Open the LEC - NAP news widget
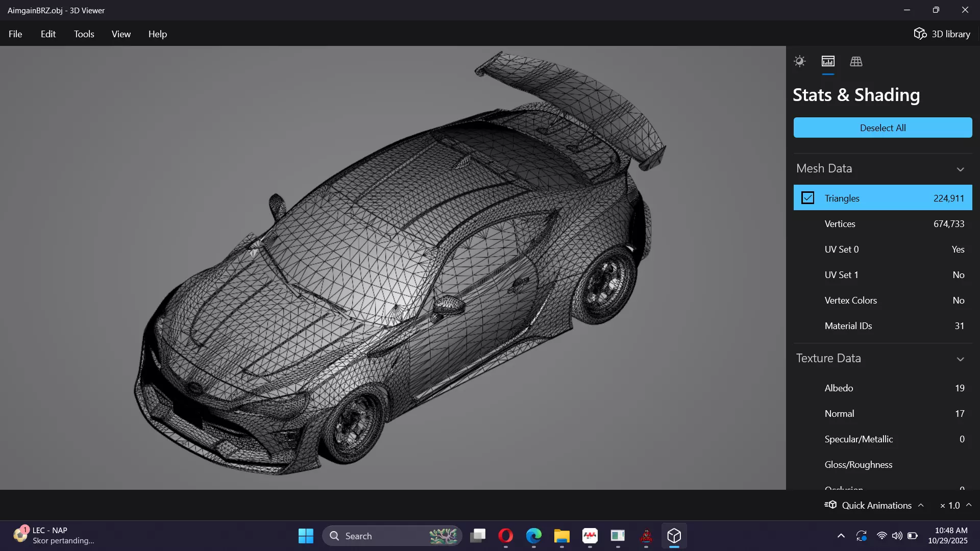Screen dimensions: 980x551 [54, 536]
